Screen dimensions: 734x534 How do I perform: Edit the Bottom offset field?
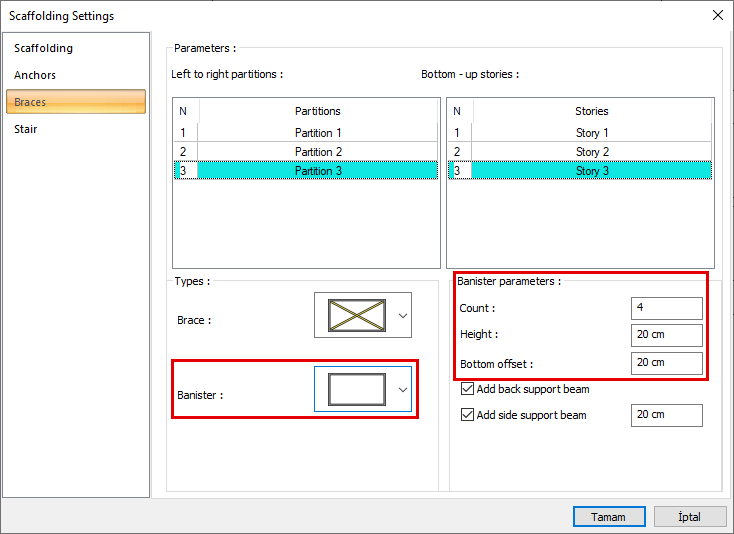[x=667, y=363]
